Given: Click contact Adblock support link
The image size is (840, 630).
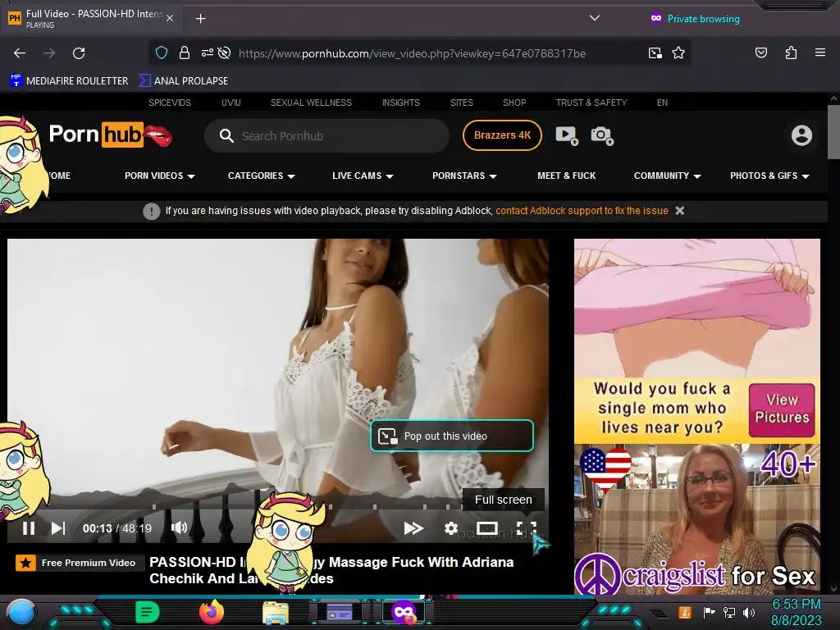Looking at the screenshot, I should (582, 211).
